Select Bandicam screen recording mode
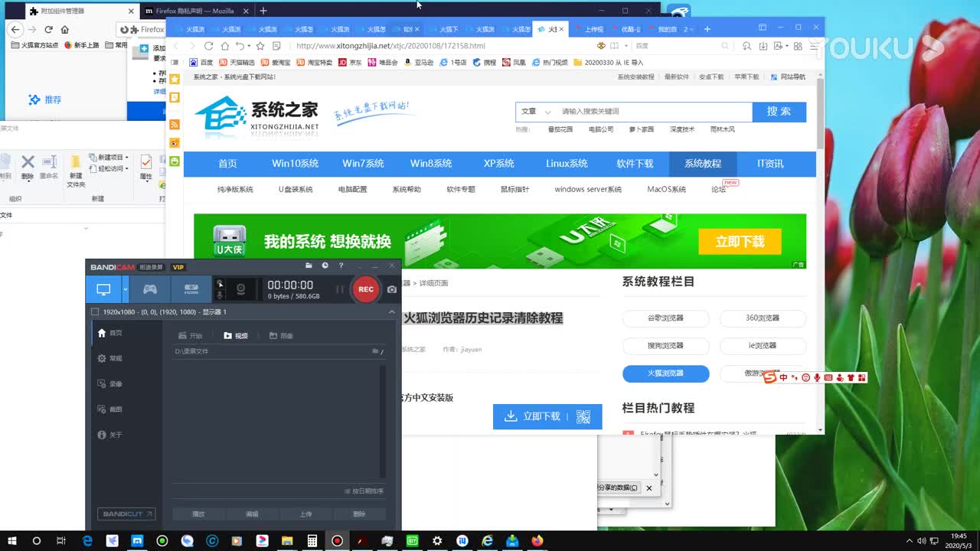This screenshot has height=551, width=980. coord(103,289)
